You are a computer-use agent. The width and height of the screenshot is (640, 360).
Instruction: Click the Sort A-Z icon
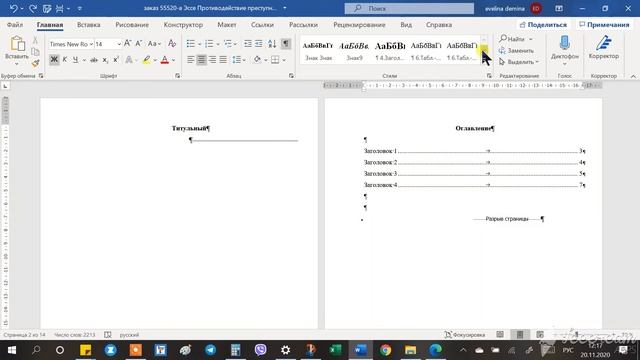[x=272, y=43]
